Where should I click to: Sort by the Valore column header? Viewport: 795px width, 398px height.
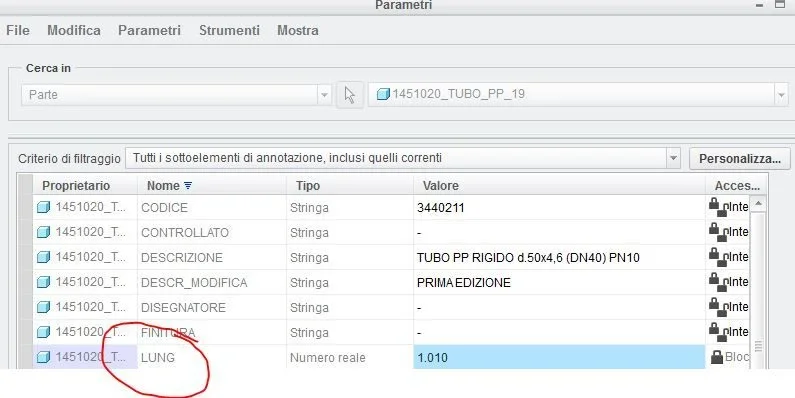click(x=441, y=186)
